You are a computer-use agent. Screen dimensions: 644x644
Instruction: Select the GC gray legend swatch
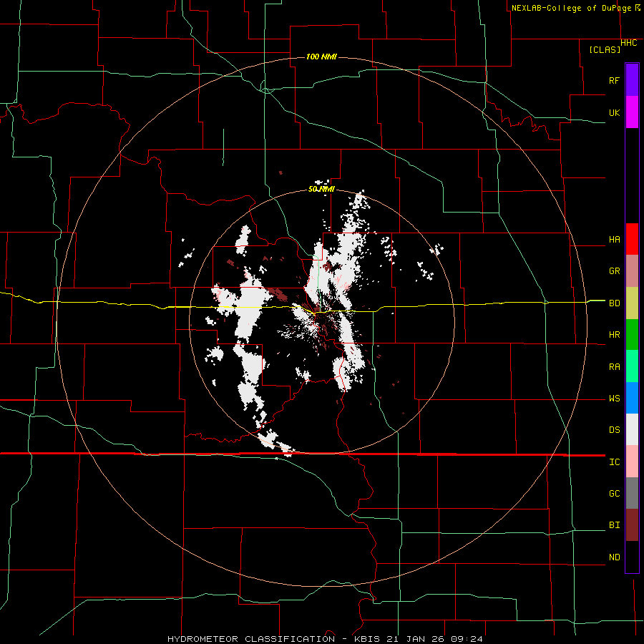coord(632,493)
